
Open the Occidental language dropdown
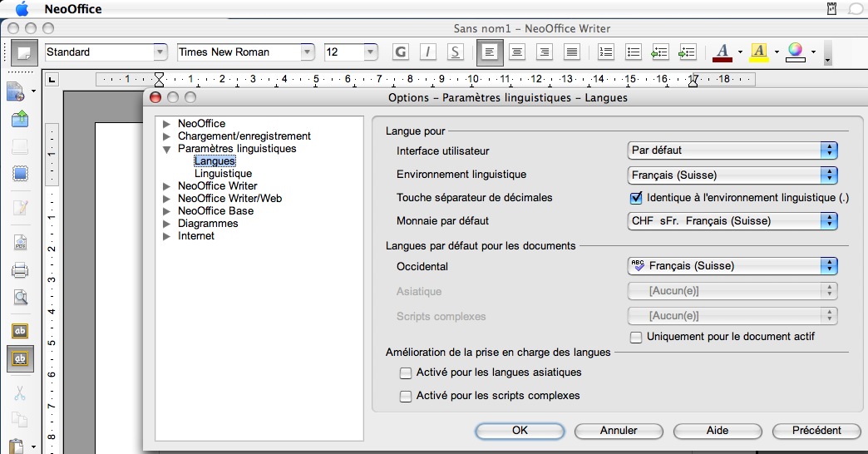click(732, 266)
